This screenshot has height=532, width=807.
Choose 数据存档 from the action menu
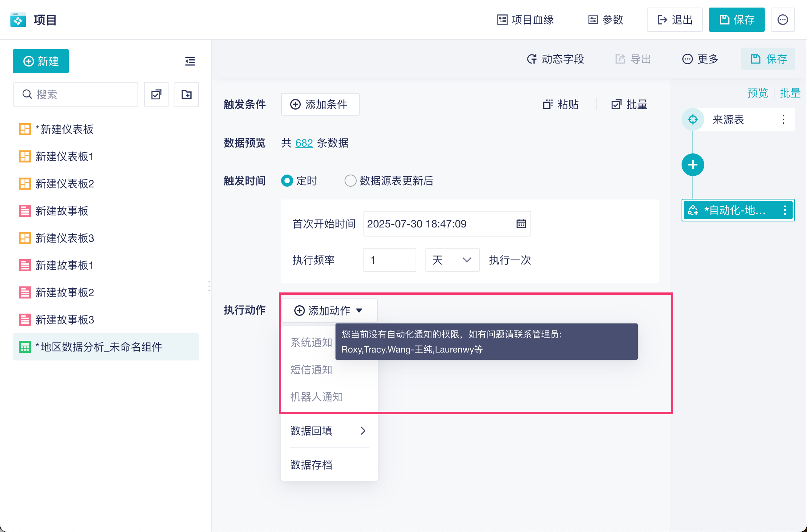point(311,465)
